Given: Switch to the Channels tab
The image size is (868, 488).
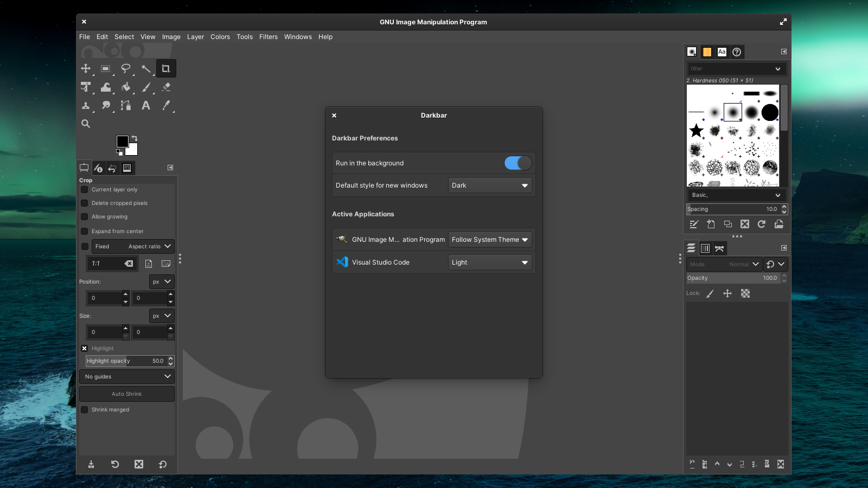Looking at the screenshot, I should pos(705,248).
